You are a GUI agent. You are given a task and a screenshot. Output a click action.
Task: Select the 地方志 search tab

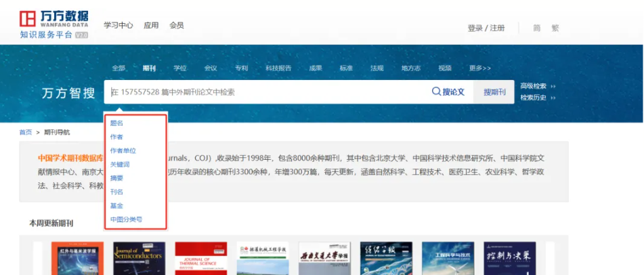coord(411,68)
